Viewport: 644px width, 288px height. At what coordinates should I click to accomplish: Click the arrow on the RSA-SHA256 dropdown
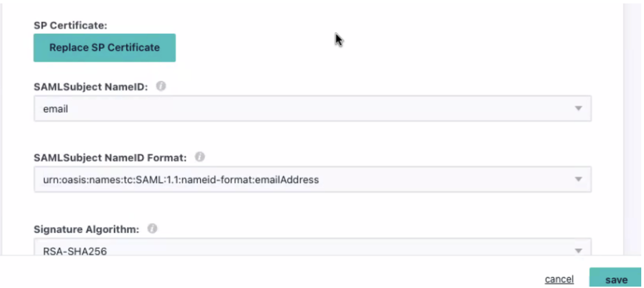[578, 250]
